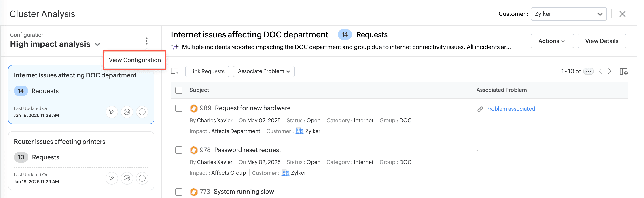Open the Problem associated link

click(x=510, y=109)
